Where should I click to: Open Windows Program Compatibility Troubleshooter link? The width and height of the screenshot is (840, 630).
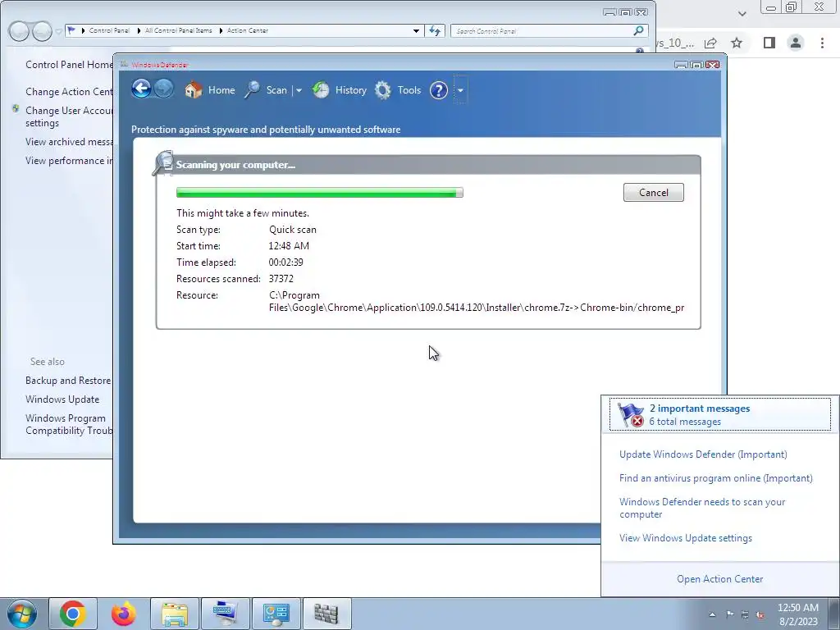69,424
